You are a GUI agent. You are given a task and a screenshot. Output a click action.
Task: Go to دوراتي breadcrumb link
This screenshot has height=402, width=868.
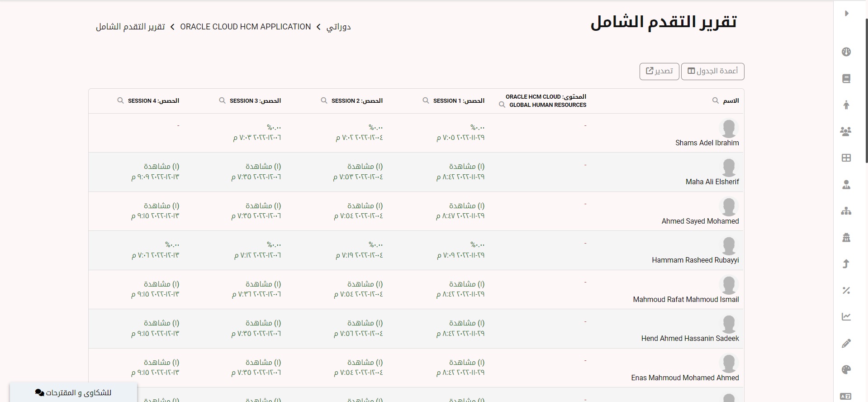[x=338, y=27]
